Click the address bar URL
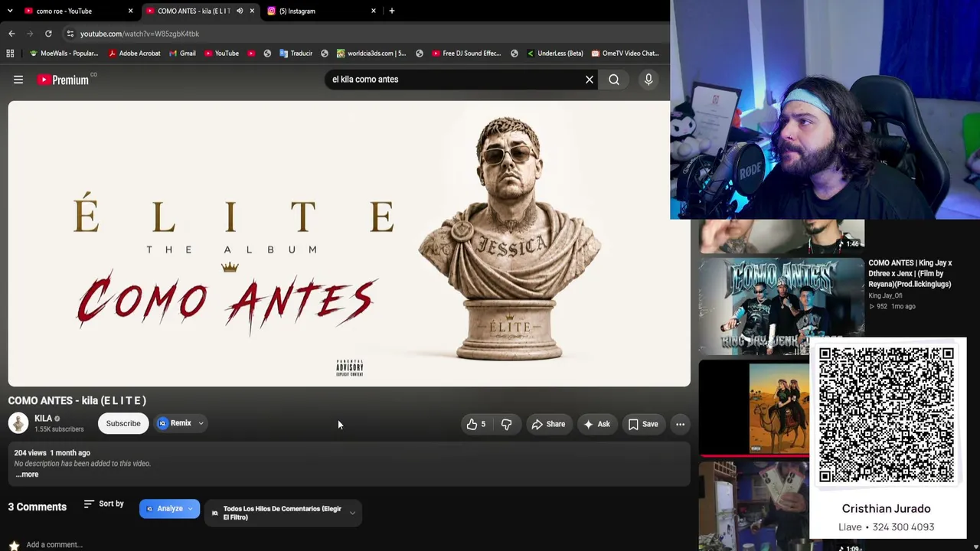This screenshot has height=551, width=980. 139,34
